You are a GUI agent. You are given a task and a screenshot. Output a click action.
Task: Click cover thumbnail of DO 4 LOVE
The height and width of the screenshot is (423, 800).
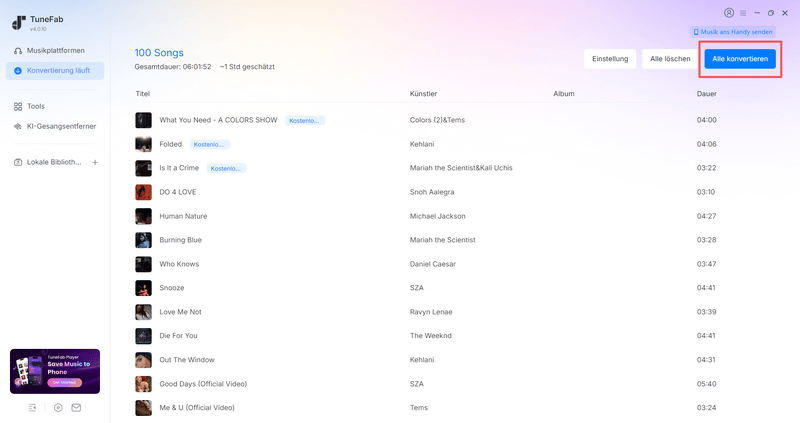point(143,192)
